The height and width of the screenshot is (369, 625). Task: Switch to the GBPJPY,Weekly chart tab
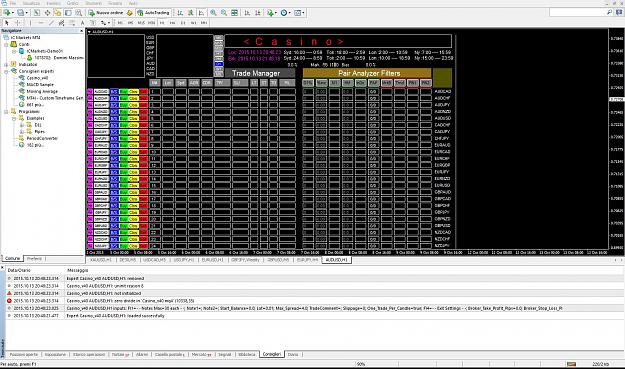245,260
